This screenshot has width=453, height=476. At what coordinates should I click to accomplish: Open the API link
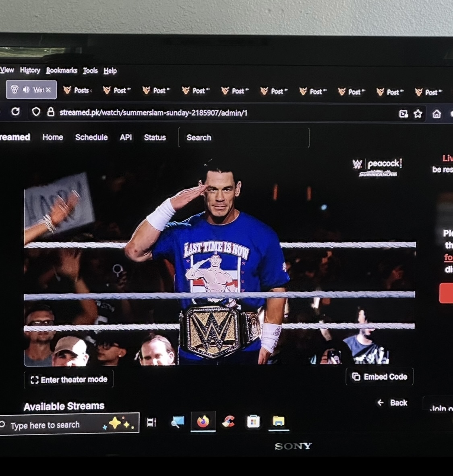point(126,137)
